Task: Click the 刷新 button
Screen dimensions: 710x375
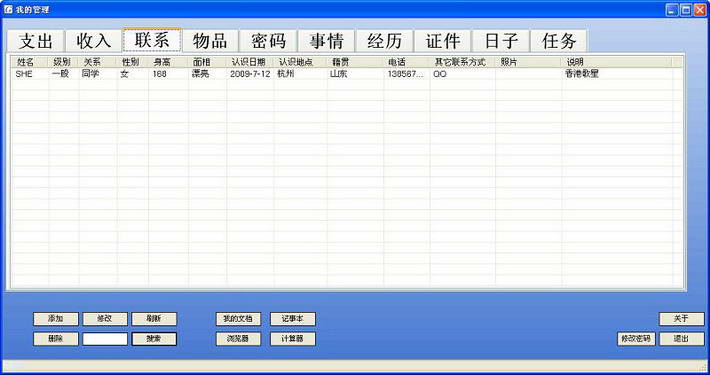Action: 154,319
